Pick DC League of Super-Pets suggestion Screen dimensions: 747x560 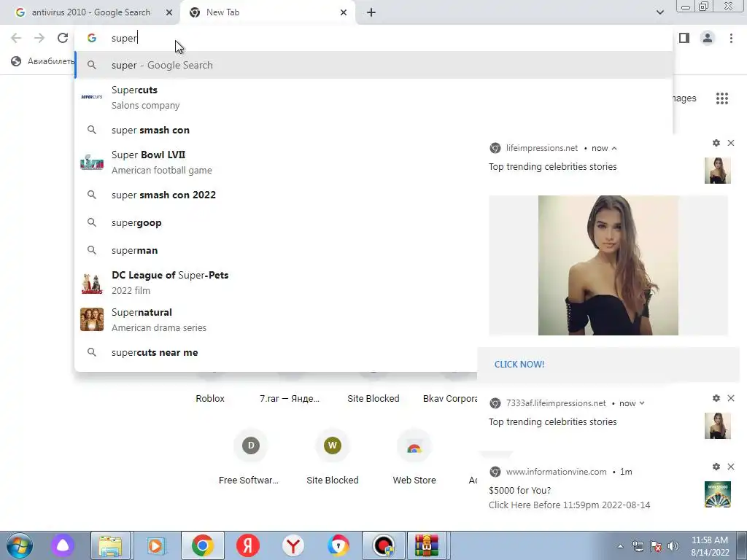276,282
